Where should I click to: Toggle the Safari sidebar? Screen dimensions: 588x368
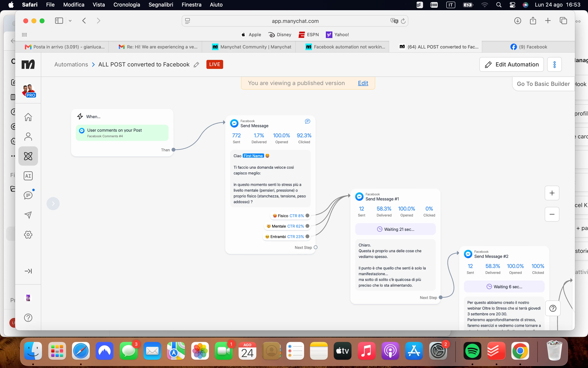59,21
